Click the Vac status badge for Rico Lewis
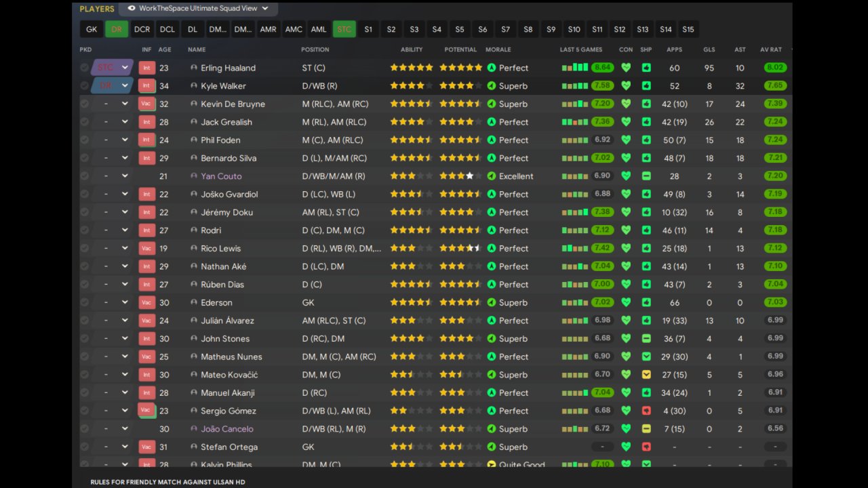 tap(146, 248)
